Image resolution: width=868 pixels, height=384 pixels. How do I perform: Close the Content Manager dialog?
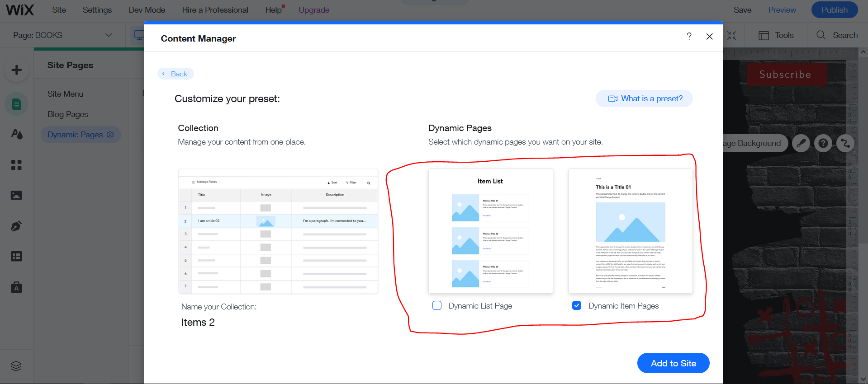[710, 37]
